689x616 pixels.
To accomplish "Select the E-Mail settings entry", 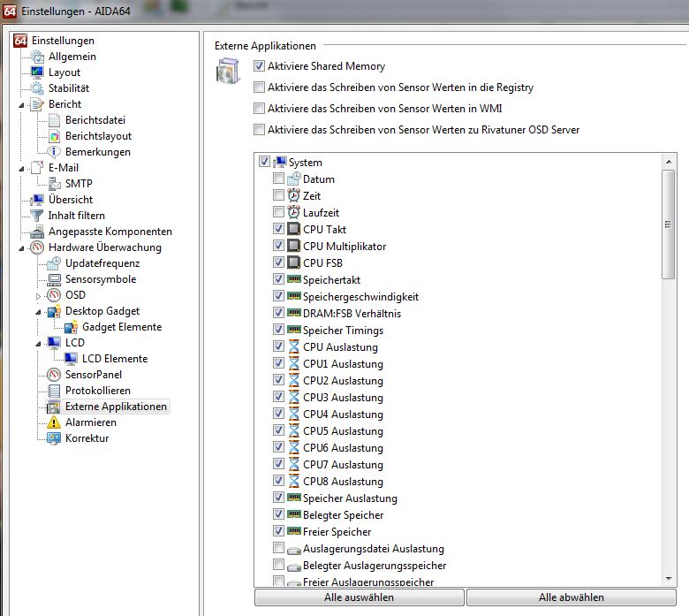I will point(64,168).
